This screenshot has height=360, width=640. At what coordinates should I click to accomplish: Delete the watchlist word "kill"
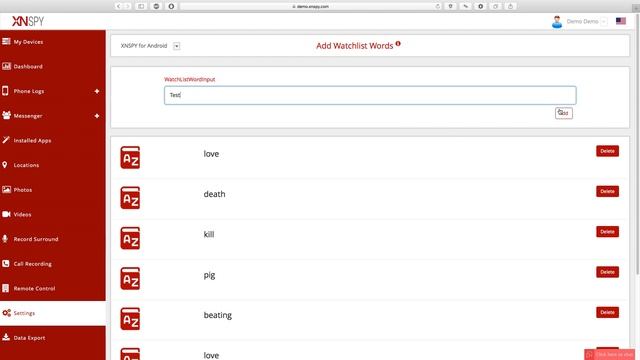click(x=607, y=232)
